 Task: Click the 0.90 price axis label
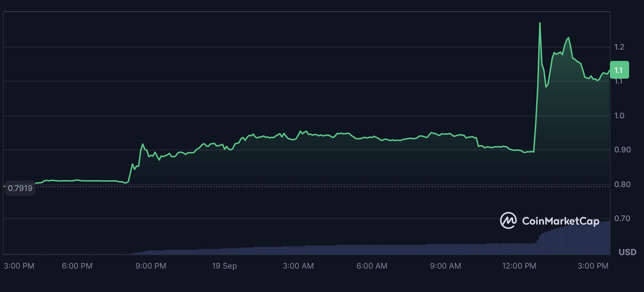(622, 150)
